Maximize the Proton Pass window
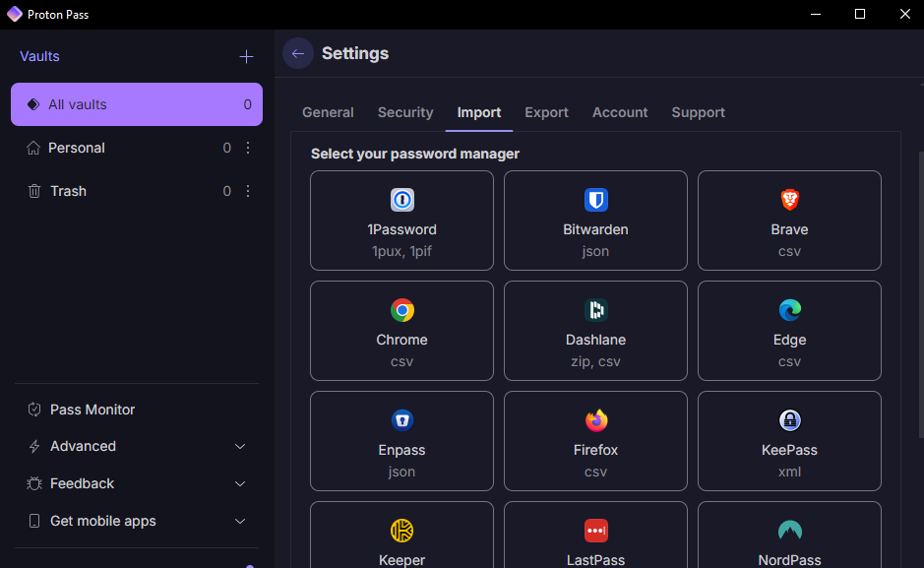924x568 pixels. [x=860, y=14]
